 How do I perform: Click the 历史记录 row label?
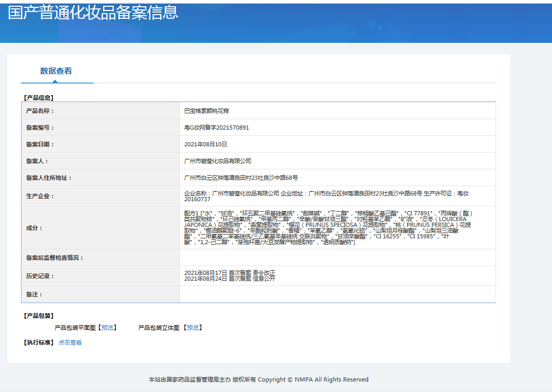pyautogui.click(x=40, y=276)
